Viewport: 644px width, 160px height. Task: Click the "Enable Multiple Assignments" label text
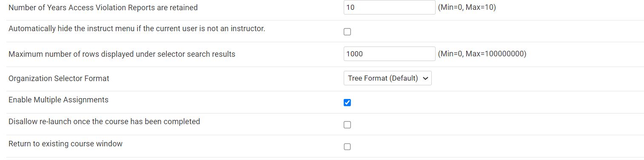[58, 100]
